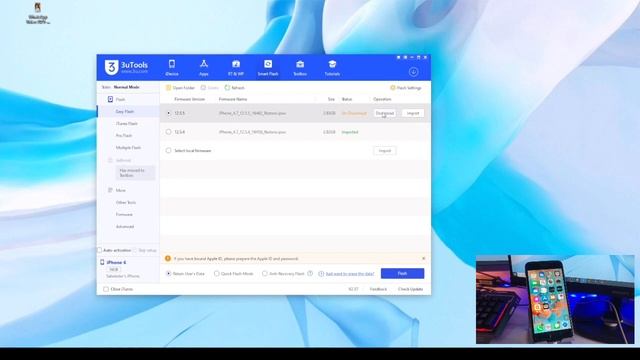Click the 'Has moved to Toolbox' note
Viewport: 640px width, 360px height.
(135, 173)
